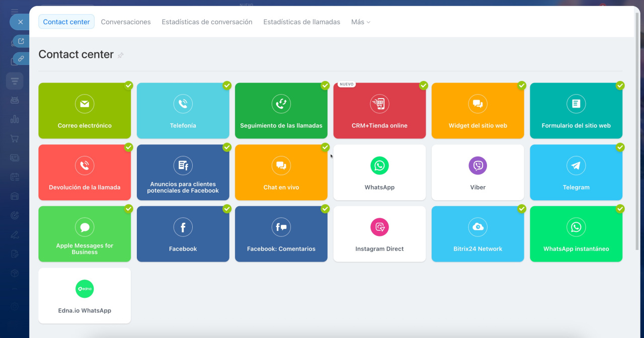
Task: Open the Telegram paper plane icon
Action: [576, 165]
